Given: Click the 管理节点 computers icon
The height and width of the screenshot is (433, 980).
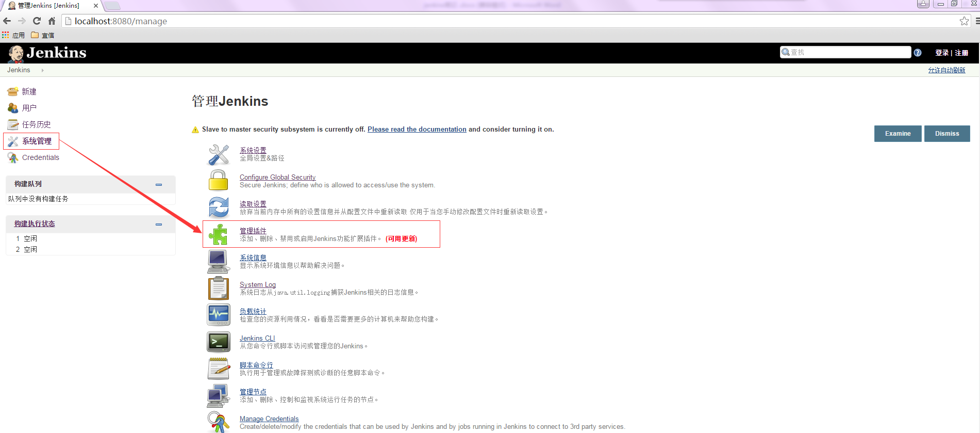Looking at the screenshot, I should click(219, 396).
